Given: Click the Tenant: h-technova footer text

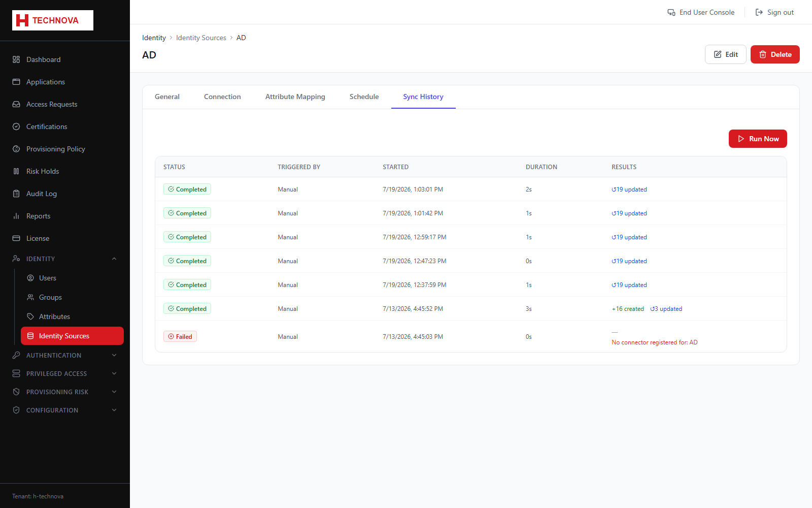Looking at the screenshot, I should 38,496.
